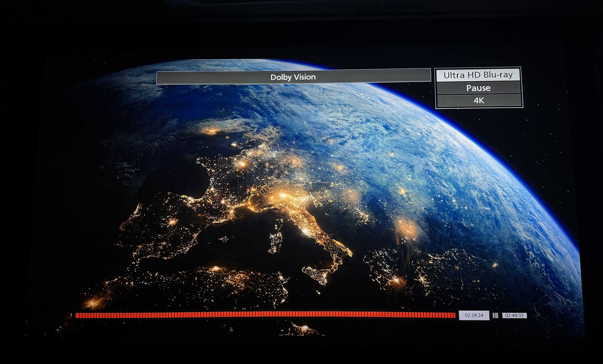Click the 4K resolution indicator
Viewport: 603px width, 364px height.
tap(479, 101)
